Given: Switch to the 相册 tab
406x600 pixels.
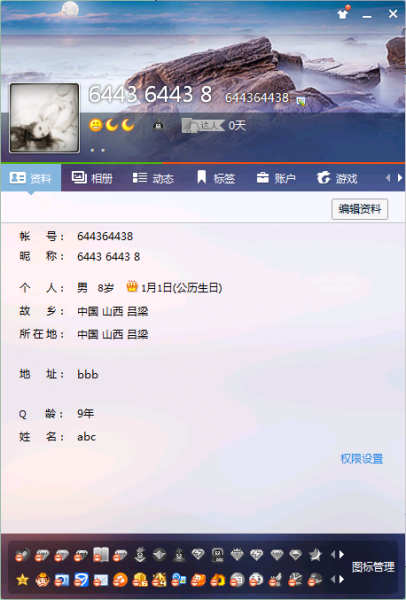Looking at the screenshot, I should (92, 178).
